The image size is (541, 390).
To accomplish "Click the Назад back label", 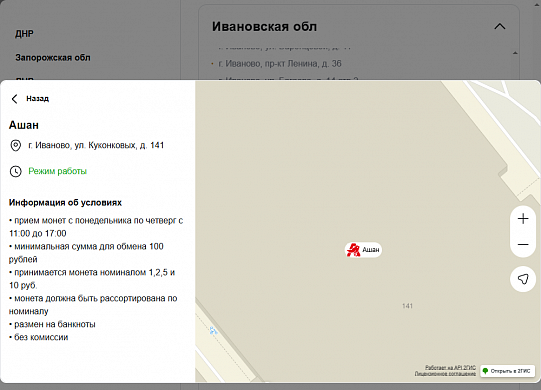I will [38, 99].
